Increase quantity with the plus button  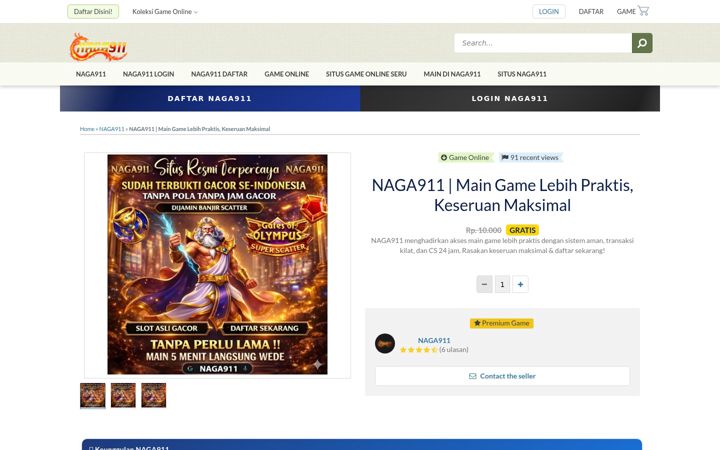pyautogui.click(x=520, y=284)
